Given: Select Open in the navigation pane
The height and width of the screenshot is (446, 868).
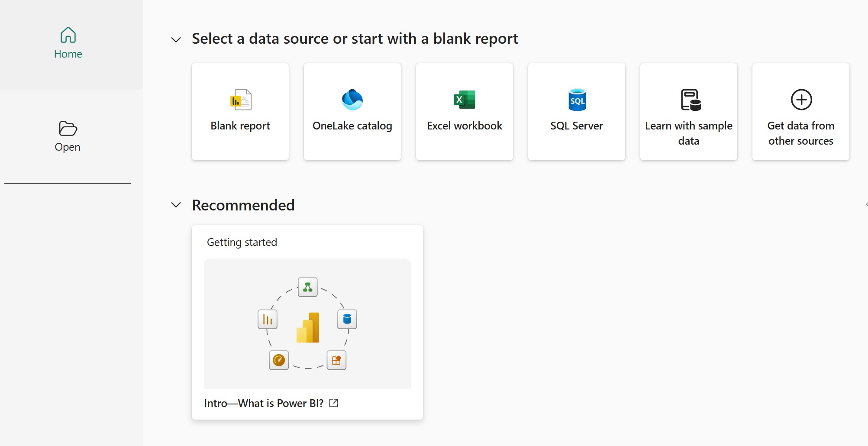Looking at the screenshot, I should 68,147.
